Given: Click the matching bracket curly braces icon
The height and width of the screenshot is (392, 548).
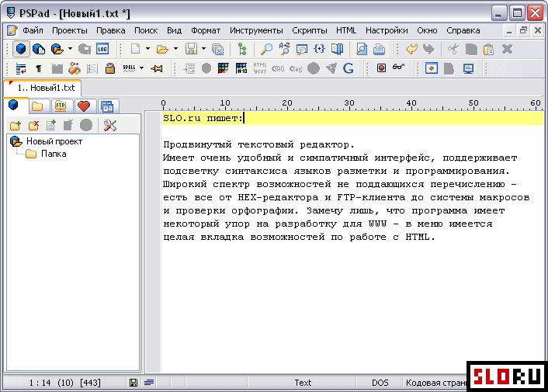Looking at the screenshot, I should [319, 49].
